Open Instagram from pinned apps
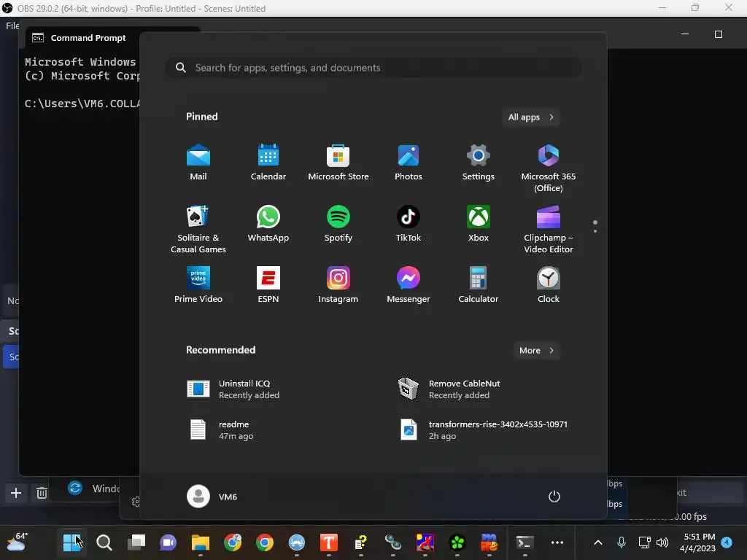The height and width of the screenshot is (560, 747). [x=338, y=285]
